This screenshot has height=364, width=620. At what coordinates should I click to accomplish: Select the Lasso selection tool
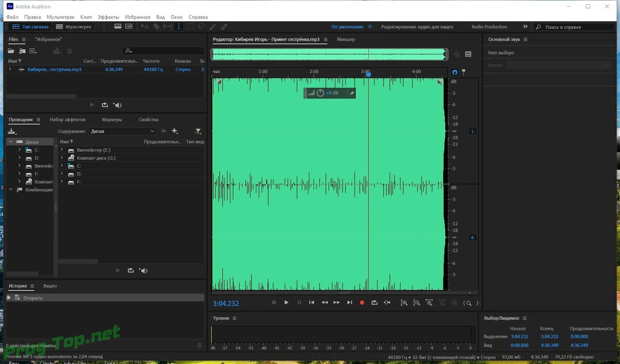(x=201, y=26)
